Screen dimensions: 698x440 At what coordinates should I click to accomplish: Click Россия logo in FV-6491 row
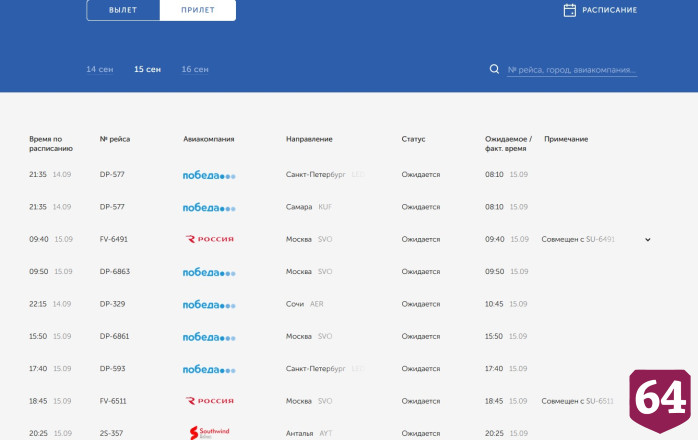209,239
